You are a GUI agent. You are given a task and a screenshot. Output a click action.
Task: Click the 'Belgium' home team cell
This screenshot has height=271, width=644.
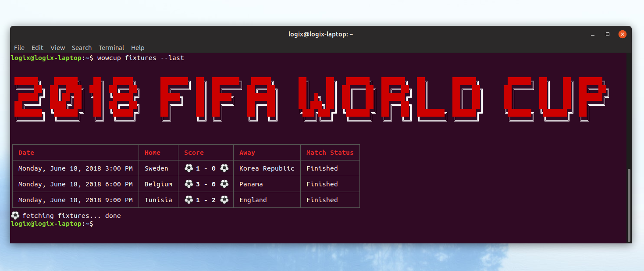(x=158, y=184)
